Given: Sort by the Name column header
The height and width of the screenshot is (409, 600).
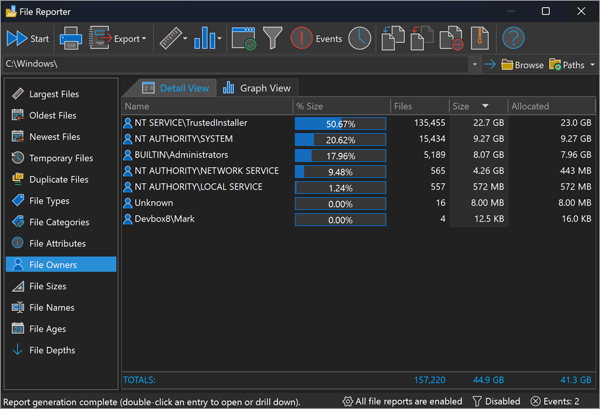Looking at the screenshot, I should click(x=207, y=106).
